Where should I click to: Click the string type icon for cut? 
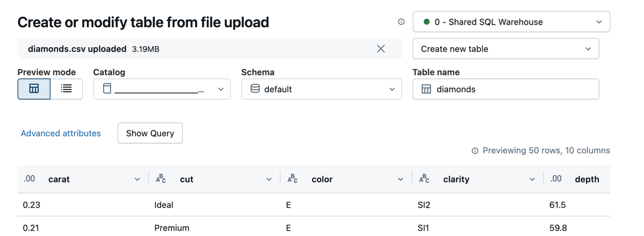click(x=160, y=179)
